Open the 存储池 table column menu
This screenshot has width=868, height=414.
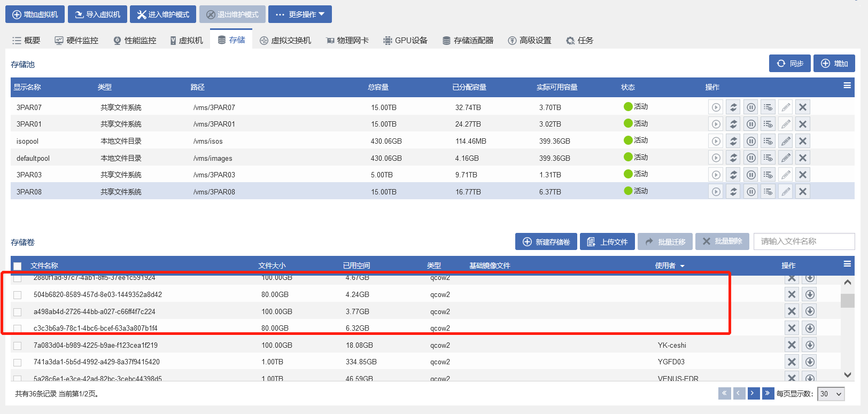[x=847, y=85]
